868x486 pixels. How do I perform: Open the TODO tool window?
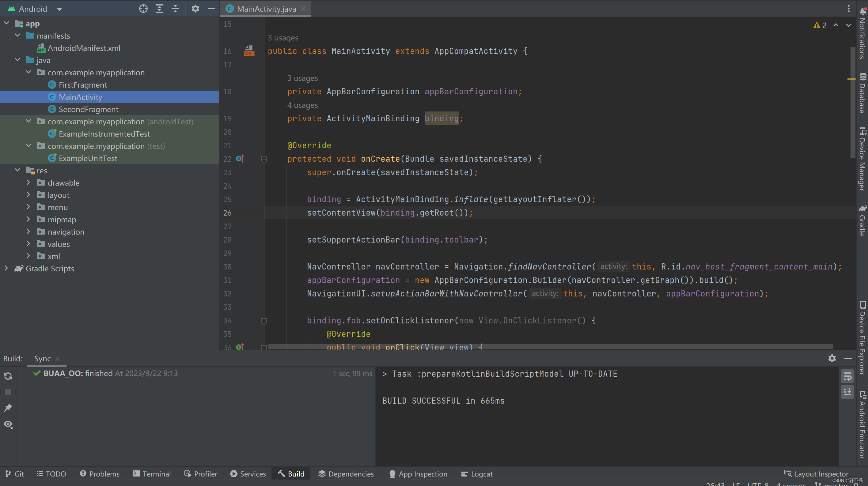click(x=51, y=474)
